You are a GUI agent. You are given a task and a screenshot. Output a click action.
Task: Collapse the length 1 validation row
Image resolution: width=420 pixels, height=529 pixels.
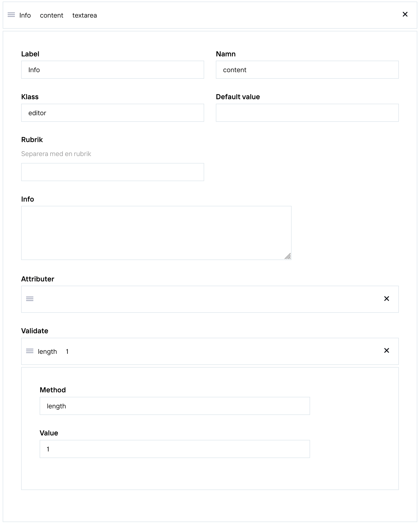tap(210, 351)
